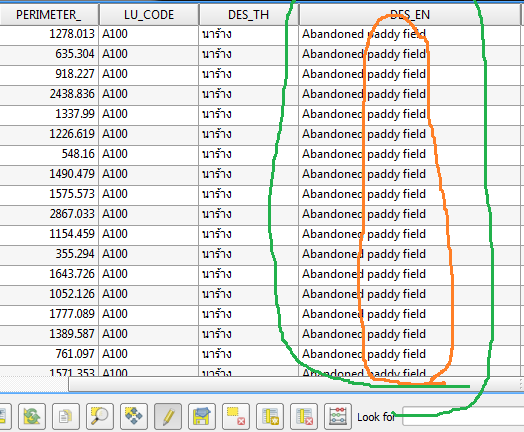Zoom map to selected rows with magnifier icon
524x432 pixels.
(x=100, y=416)
